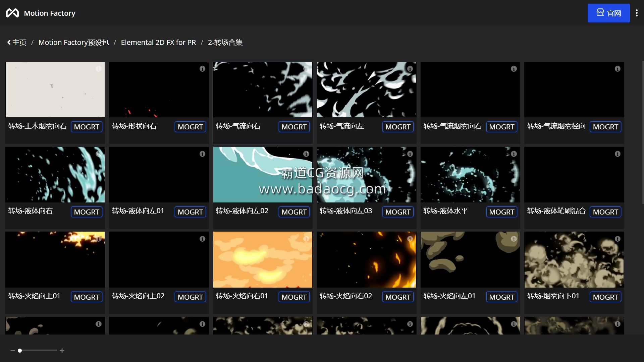Click MOGRT badge for 转场-火焰向上01
Image resolution: width=644 pixels, height=362 pixels.
pyautogui.click(x=87, y=297)
